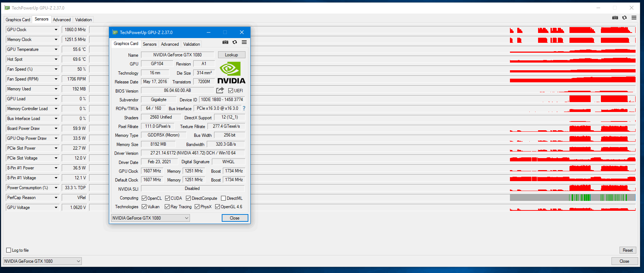Click GPU Clock 1860.0 MHz value
The image size is (644, 273).
point(75,30)
